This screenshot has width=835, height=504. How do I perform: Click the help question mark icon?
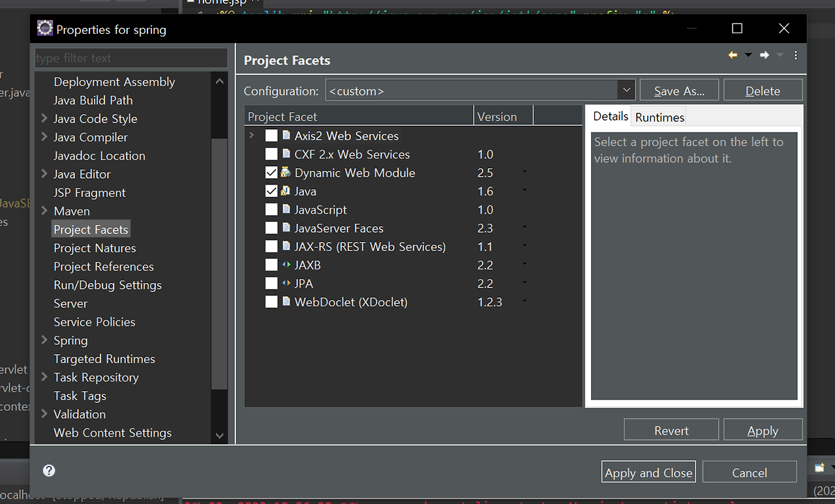pyautogui.click(x=49, y=471)
